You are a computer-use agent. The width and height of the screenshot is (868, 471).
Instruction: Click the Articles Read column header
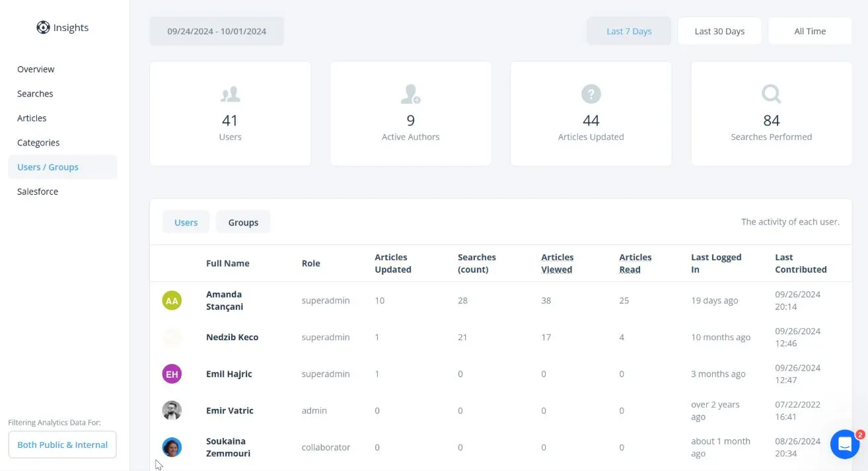point(635,263)
